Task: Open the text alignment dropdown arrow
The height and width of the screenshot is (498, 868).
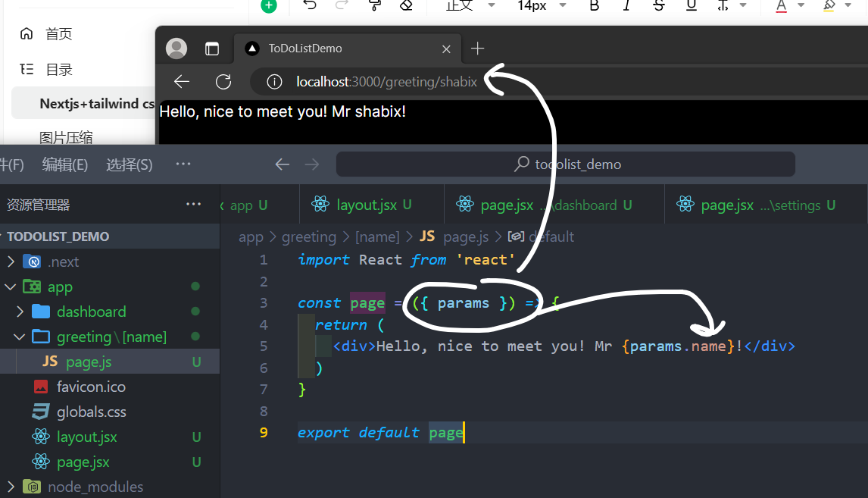Action: 744,5
